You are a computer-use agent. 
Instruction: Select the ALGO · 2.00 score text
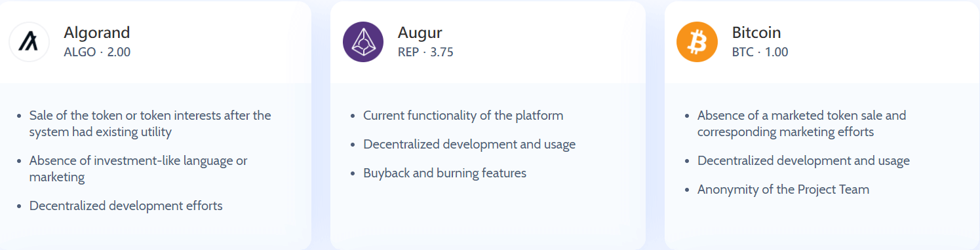click(97, 52)
